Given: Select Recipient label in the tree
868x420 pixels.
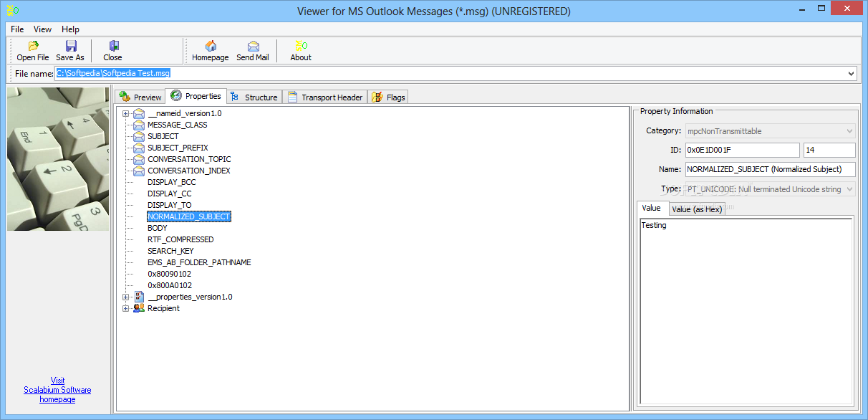Looking at the screenshot, I should point(163,308).
